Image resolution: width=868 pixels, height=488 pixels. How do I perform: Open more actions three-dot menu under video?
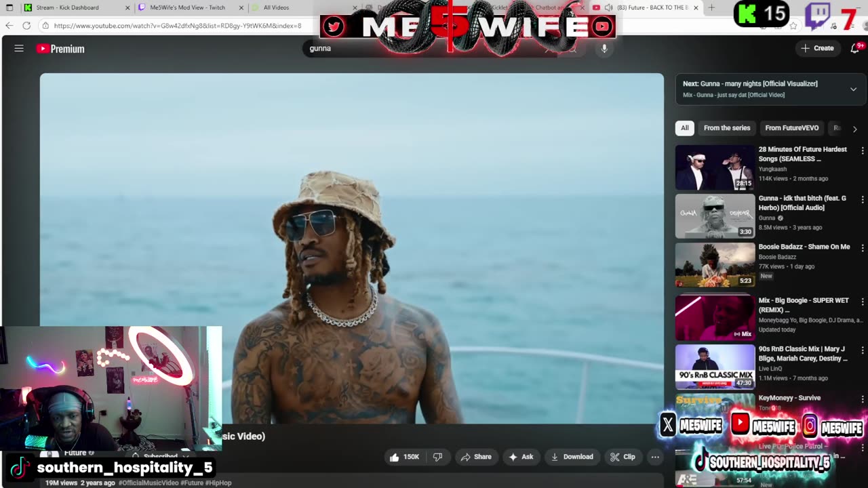pos(655,457)
